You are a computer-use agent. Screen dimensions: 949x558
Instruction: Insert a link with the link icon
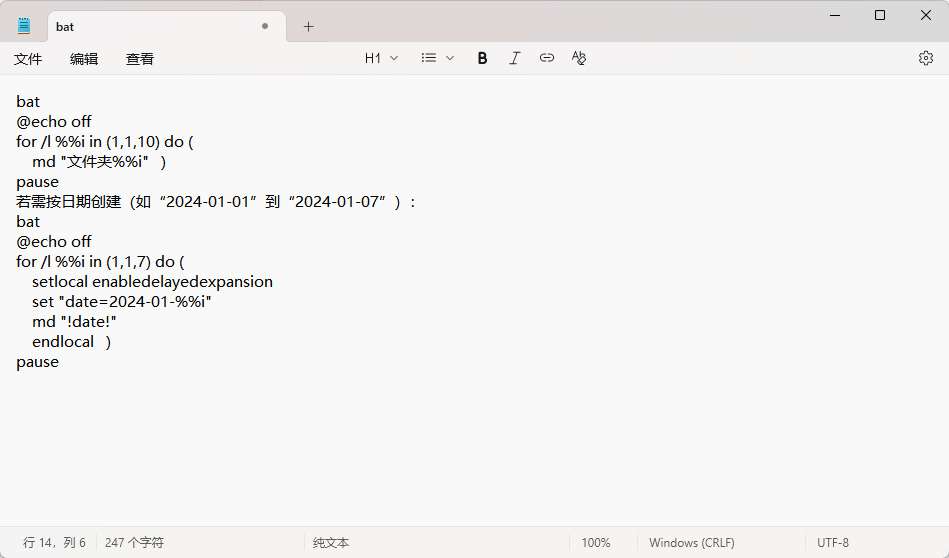point(547,58)
